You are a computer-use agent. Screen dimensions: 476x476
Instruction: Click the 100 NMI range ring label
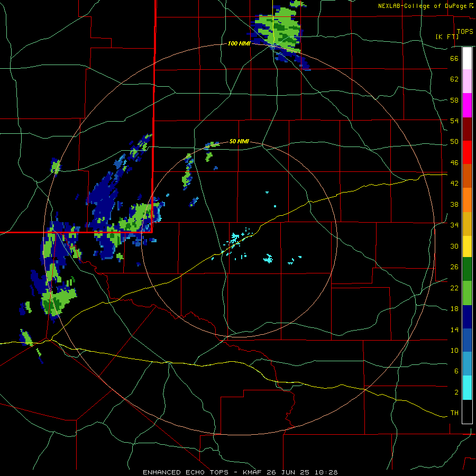pyautogui.click(x=239, y=44)
